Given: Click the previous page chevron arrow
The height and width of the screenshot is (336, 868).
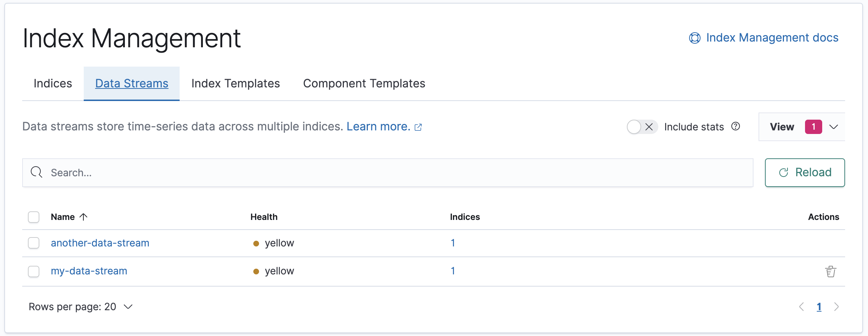Looking at the screenshot, I should [802, 307].
